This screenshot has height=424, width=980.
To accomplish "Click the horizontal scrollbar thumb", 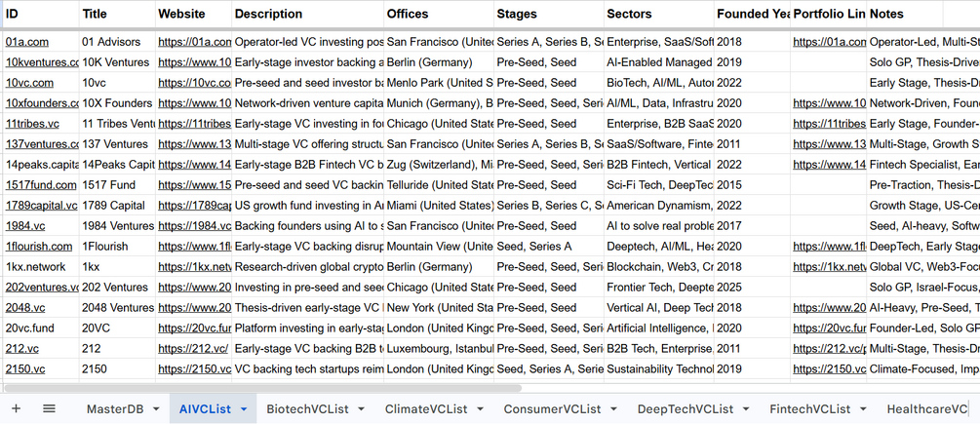I will [261, 388].
